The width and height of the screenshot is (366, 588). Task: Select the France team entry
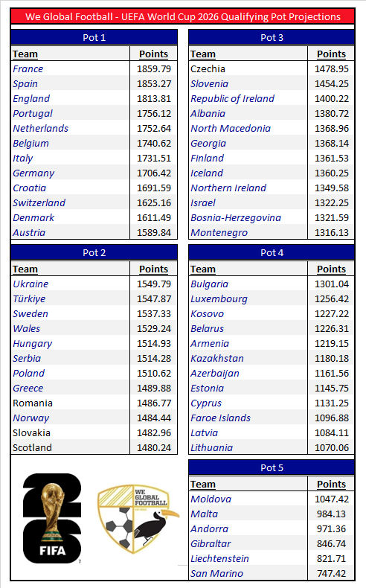pos(28,69)
